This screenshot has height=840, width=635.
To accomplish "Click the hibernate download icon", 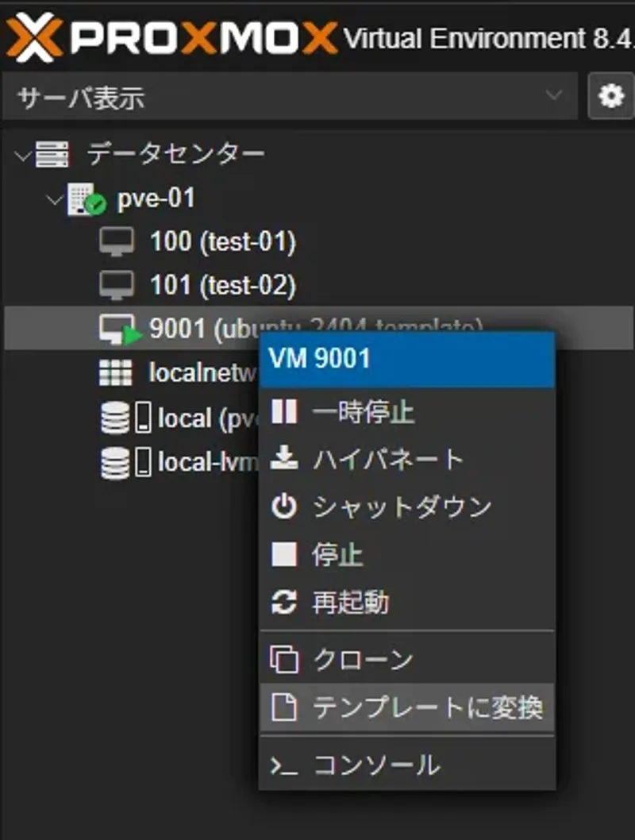I will point(284,459).
